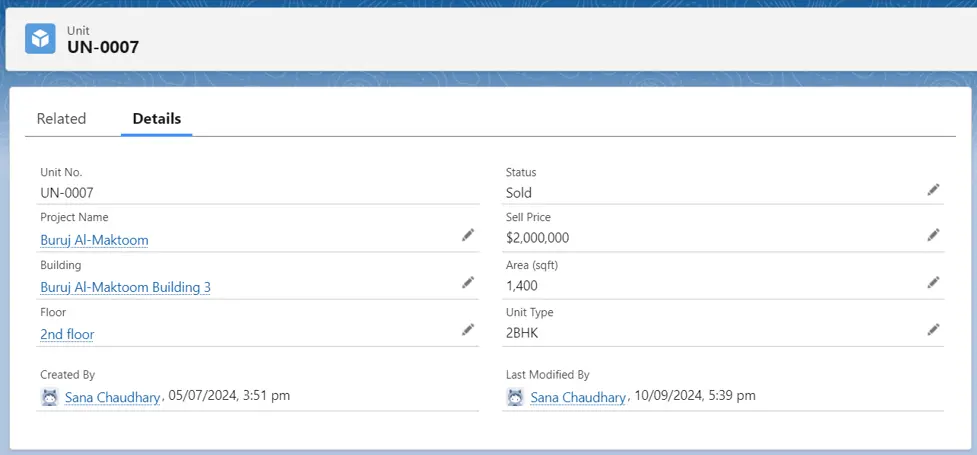Click the Created By user avatar
977x455 pixels.
tap(50, 397)
